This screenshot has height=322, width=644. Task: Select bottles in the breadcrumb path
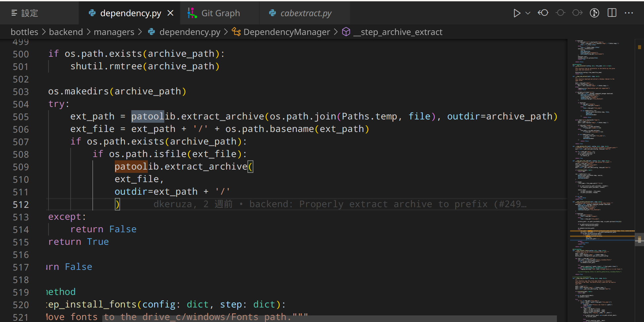[x=24, y=32]
